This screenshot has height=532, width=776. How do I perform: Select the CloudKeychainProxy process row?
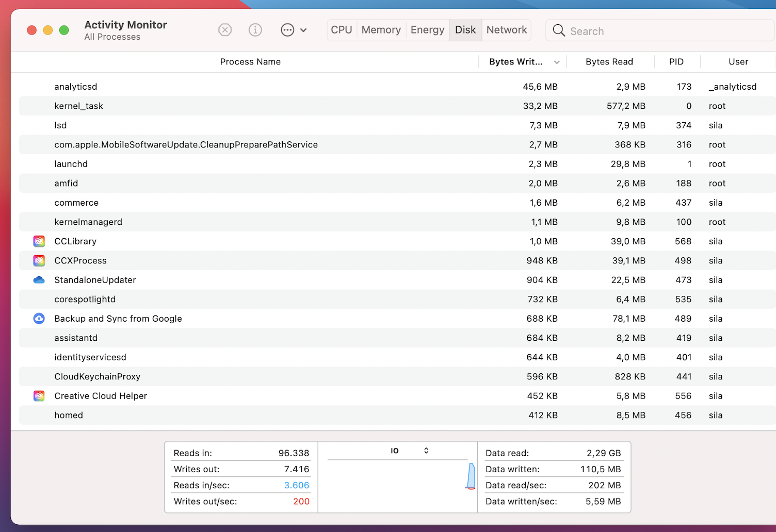pos(397,377)
